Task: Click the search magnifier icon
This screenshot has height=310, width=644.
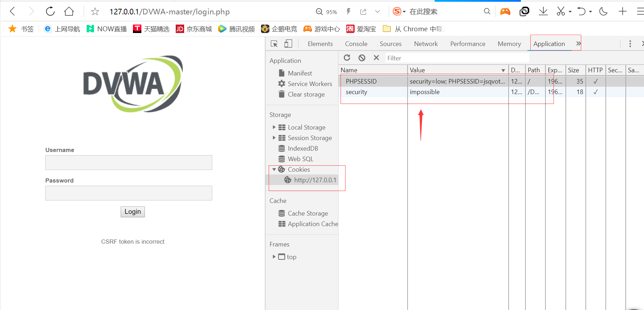Action: point(487,12)
